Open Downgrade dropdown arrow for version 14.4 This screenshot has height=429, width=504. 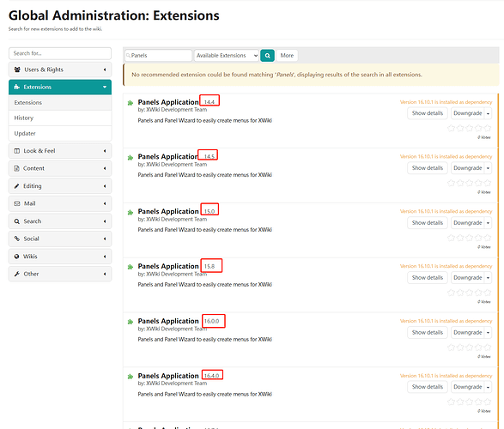488,113
